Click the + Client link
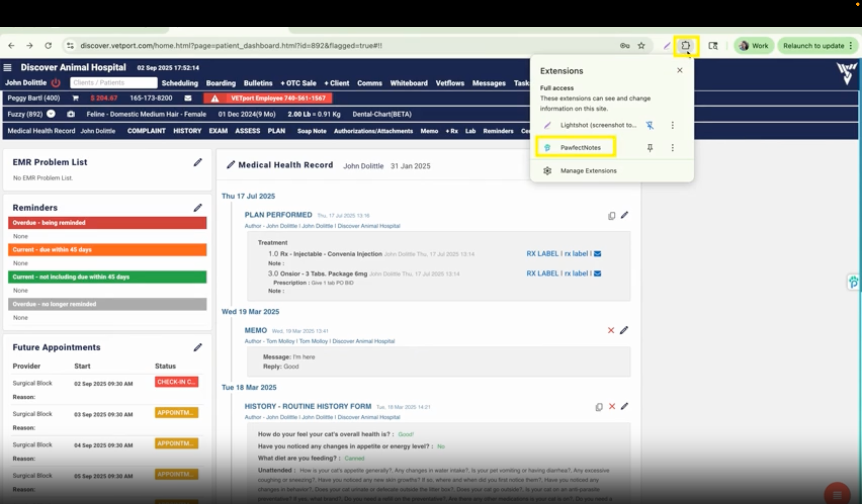This screenshot has width=862, height=504. (337, 83)
